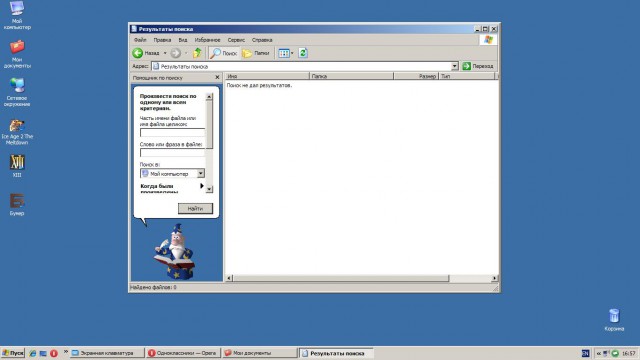This screenshot has width=640, height=360.
Task: Open the Правка menu
Action: (x=162, y=40)
